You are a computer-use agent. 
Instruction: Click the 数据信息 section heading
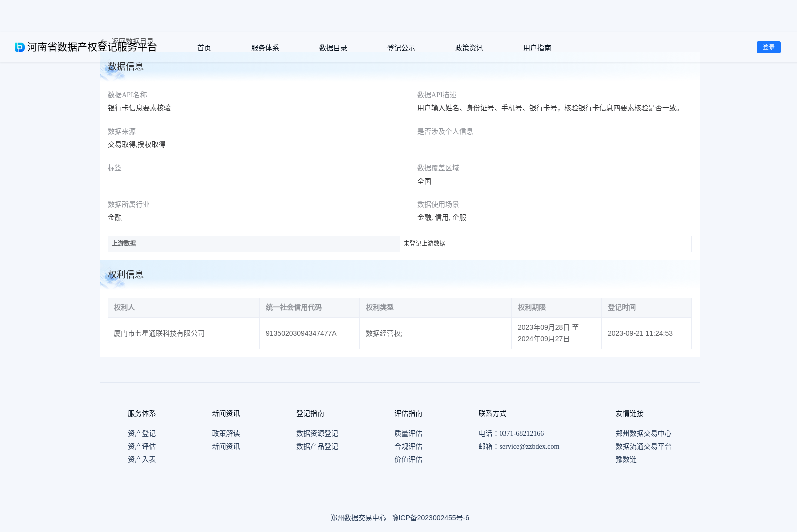pyautogui.click(x=126, y=66)
